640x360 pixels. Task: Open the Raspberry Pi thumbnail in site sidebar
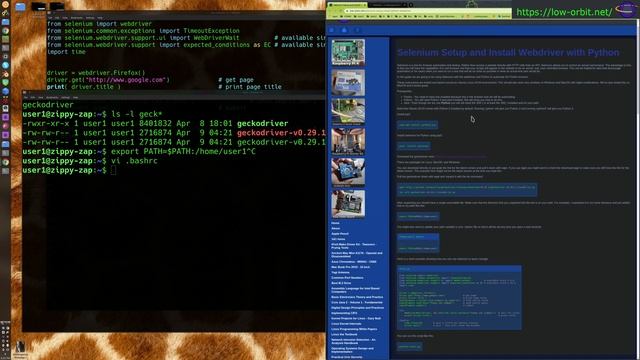pyautogui.click(x=348, y=52)
